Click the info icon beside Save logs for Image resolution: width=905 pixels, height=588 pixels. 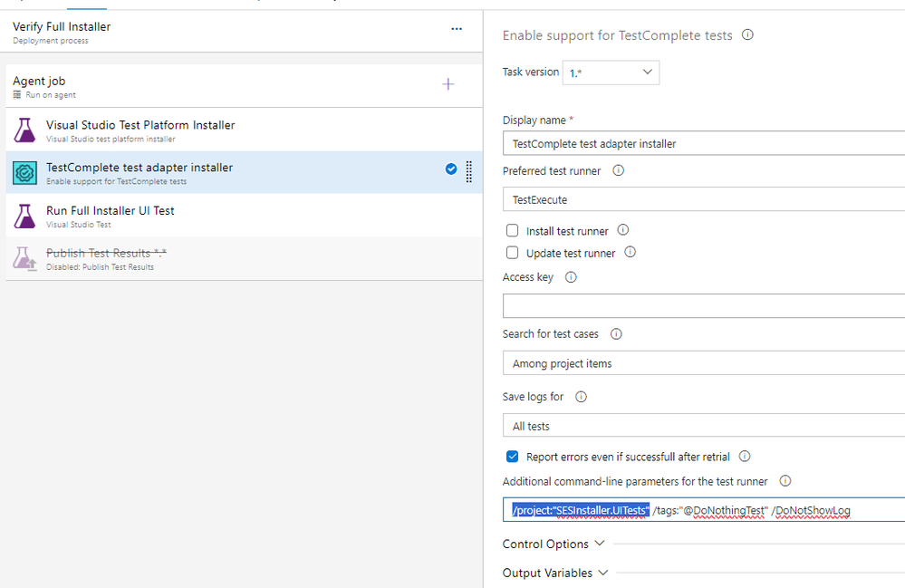click(582, 397)
